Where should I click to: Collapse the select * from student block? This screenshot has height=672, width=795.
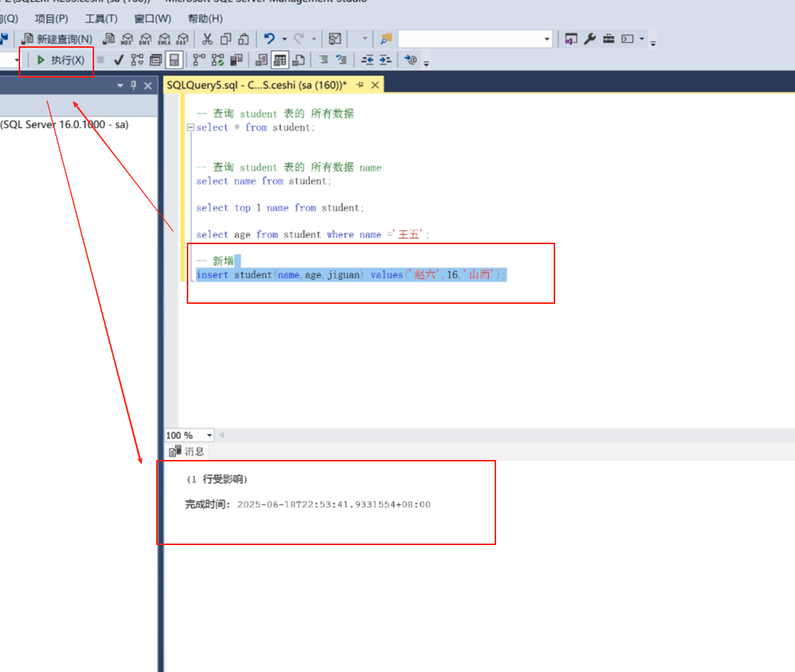191,128
